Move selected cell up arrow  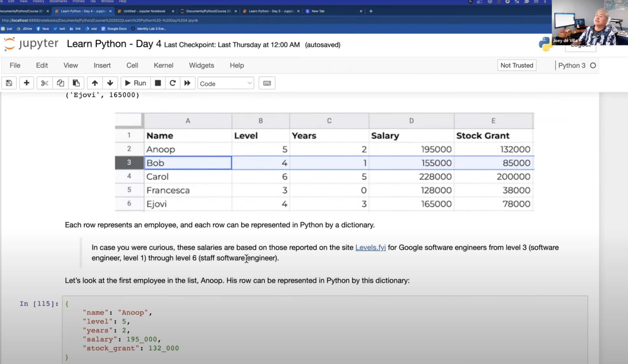click(95, 83)
